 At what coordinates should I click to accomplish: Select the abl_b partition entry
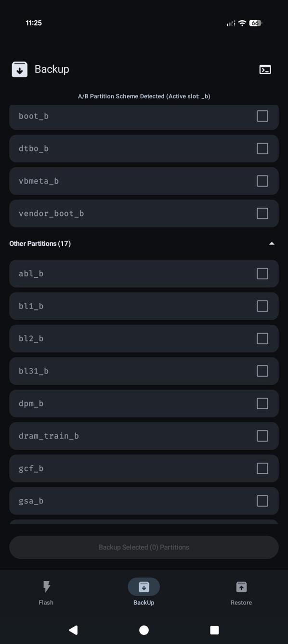tap(144, 273)
